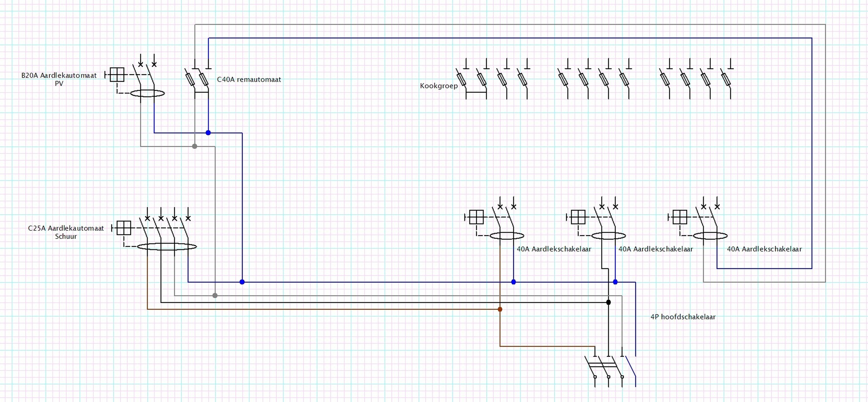Screen dimensions: 868x402
Task: Select the toroid ellipse of the B20A Aardlekautomaat
Action: point(147,93)
